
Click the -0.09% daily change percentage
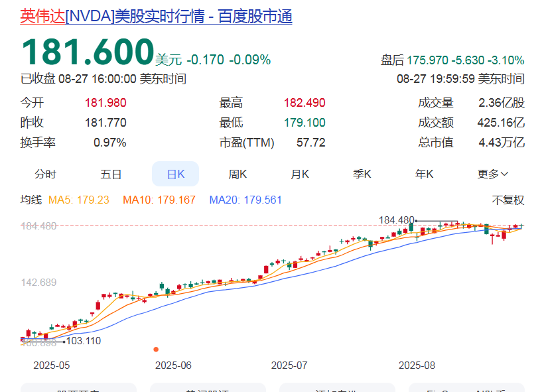click(x=250, y=60)
